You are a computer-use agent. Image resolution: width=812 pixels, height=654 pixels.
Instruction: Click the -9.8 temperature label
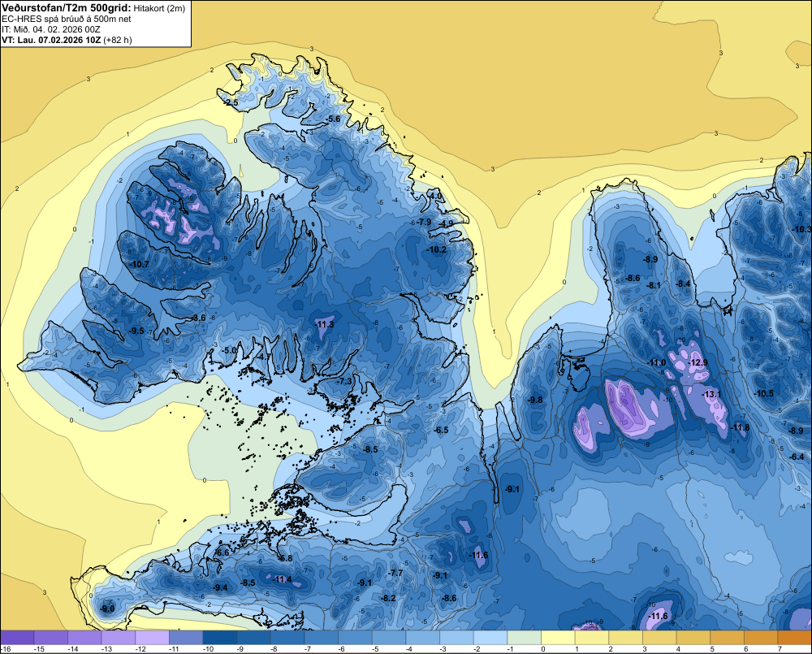(x=535, y=400)
